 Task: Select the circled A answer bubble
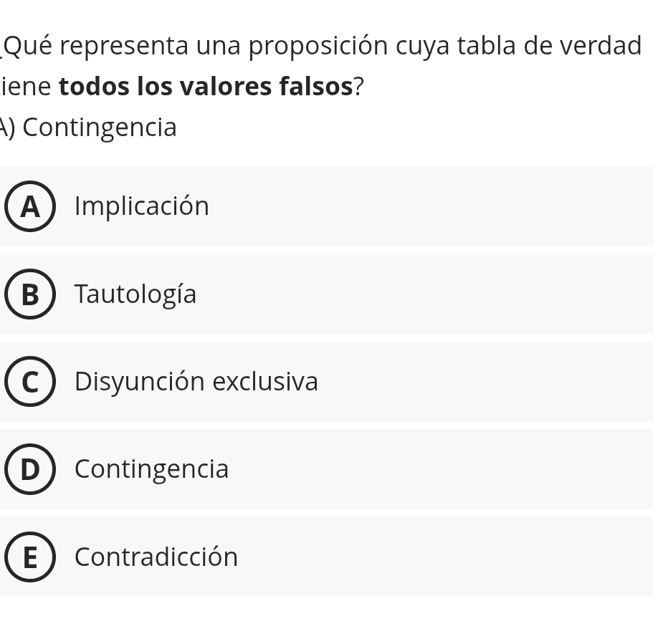click(30, 206)
